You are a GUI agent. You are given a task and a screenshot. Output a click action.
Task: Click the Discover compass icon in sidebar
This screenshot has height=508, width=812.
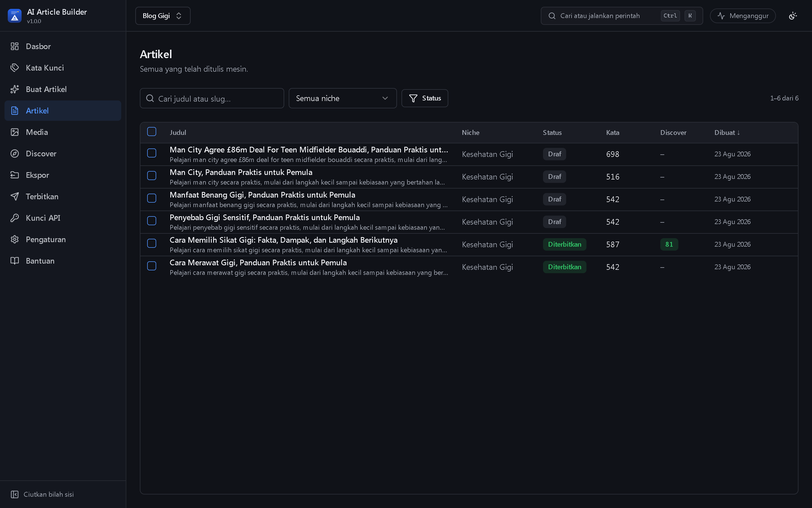pos(14,154)
